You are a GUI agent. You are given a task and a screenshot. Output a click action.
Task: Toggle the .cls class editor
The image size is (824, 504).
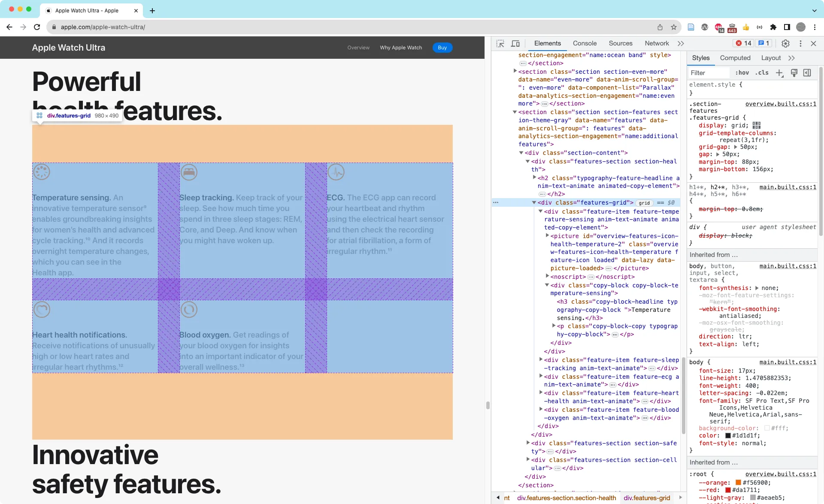click(x=762, y=72)
